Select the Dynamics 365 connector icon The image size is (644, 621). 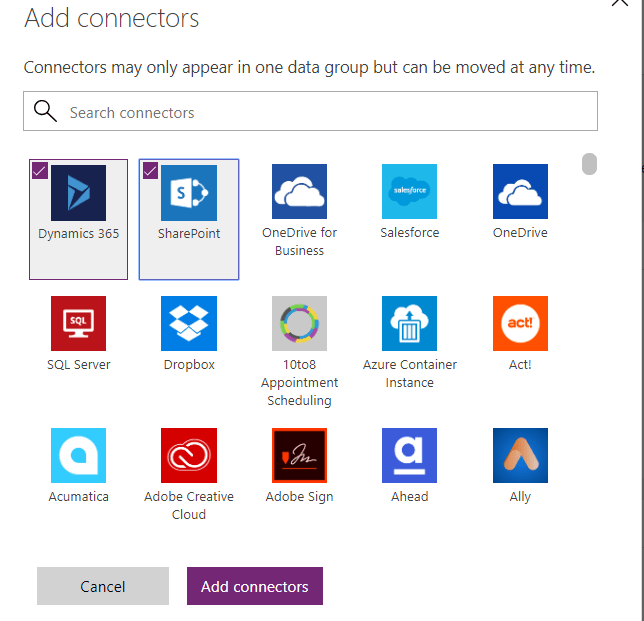point(78,193)
